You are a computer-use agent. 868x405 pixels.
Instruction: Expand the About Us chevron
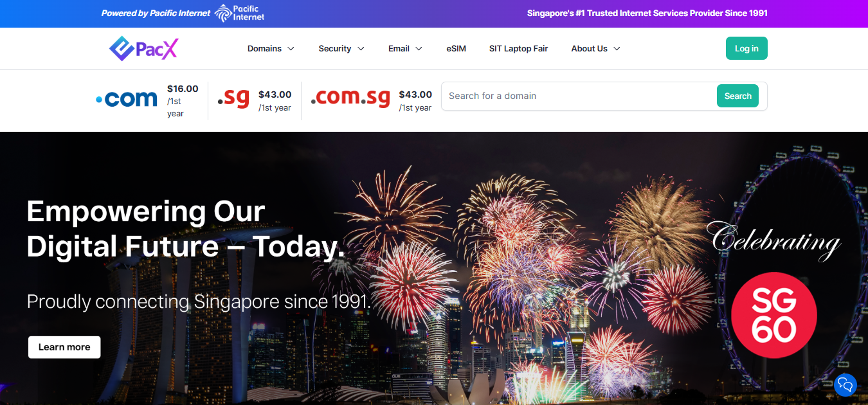click(617, 49)
